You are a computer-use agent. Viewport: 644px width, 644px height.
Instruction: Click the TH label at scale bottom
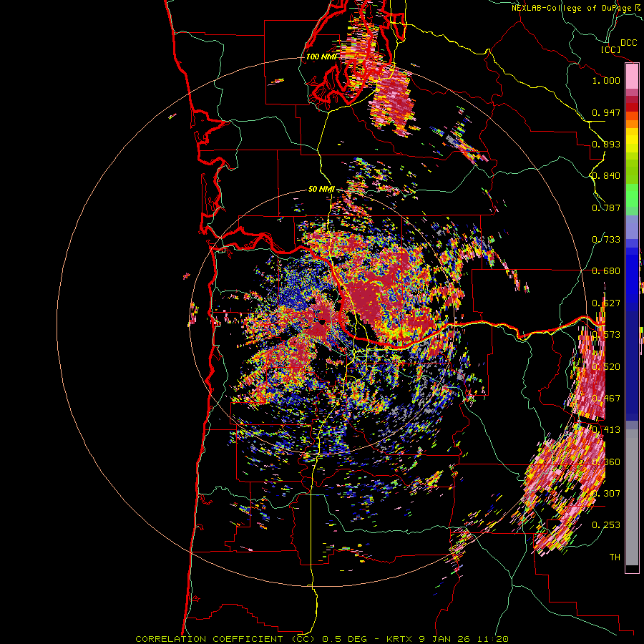615,557
